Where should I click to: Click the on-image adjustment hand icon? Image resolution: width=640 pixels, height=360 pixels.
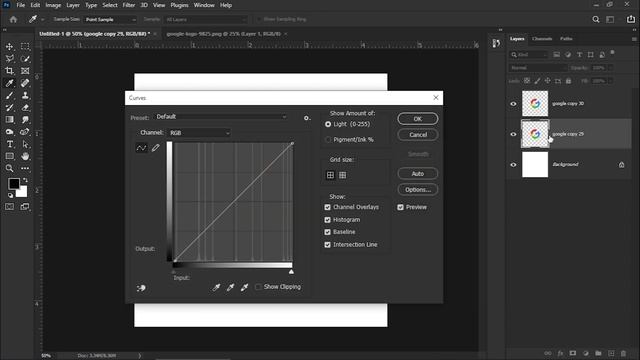(141, 288)
